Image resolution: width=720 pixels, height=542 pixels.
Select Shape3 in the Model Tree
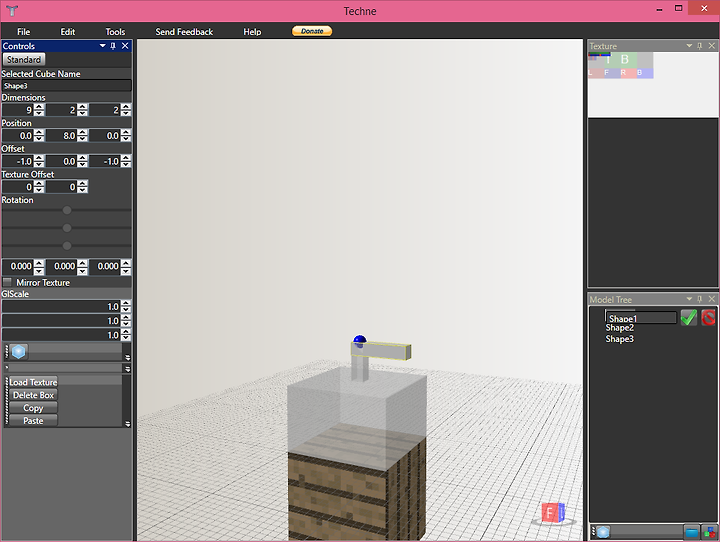619,339
